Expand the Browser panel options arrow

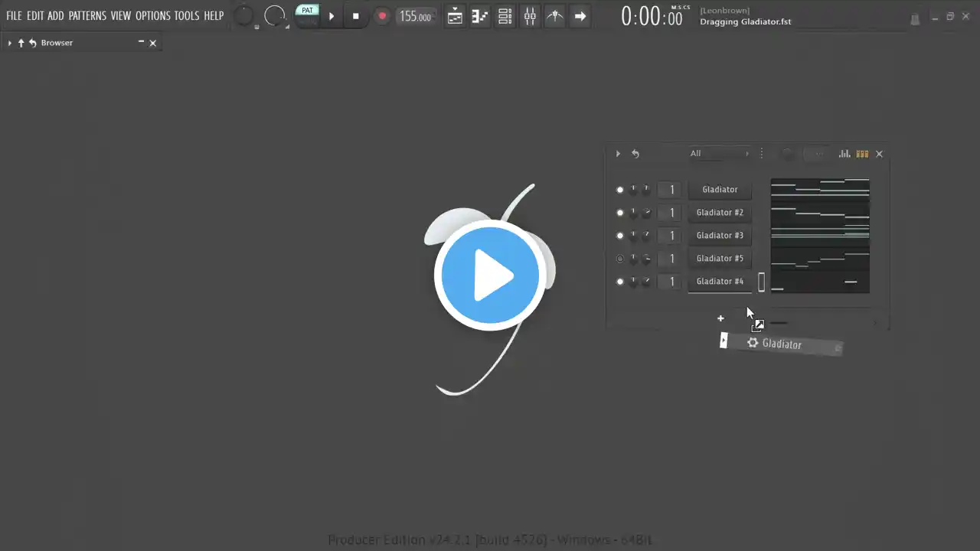coord(9,43)
